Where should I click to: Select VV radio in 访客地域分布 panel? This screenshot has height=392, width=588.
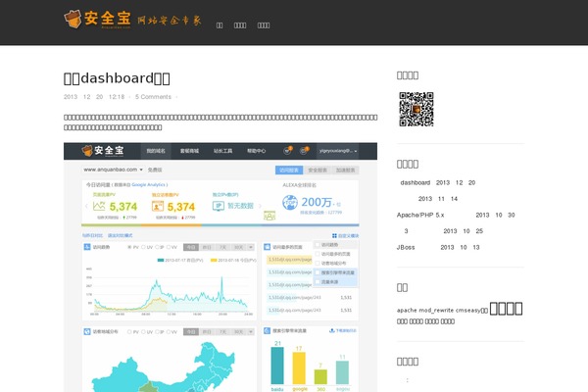[x=169, y=332]
